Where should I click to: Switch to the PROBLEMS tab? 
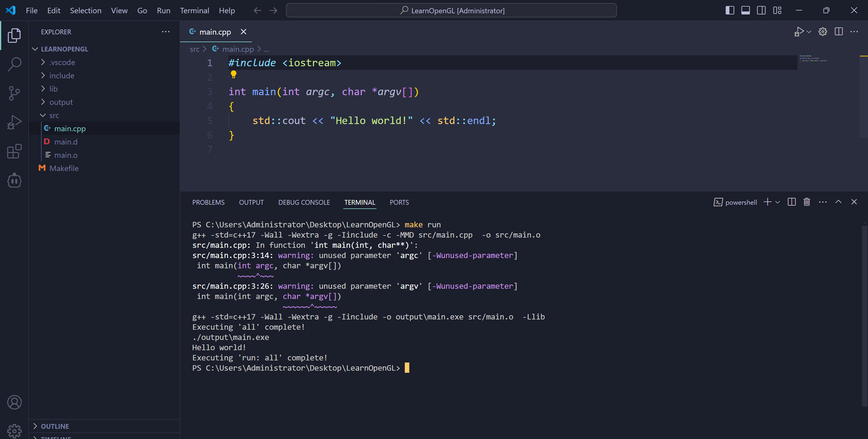coord(208,202)
